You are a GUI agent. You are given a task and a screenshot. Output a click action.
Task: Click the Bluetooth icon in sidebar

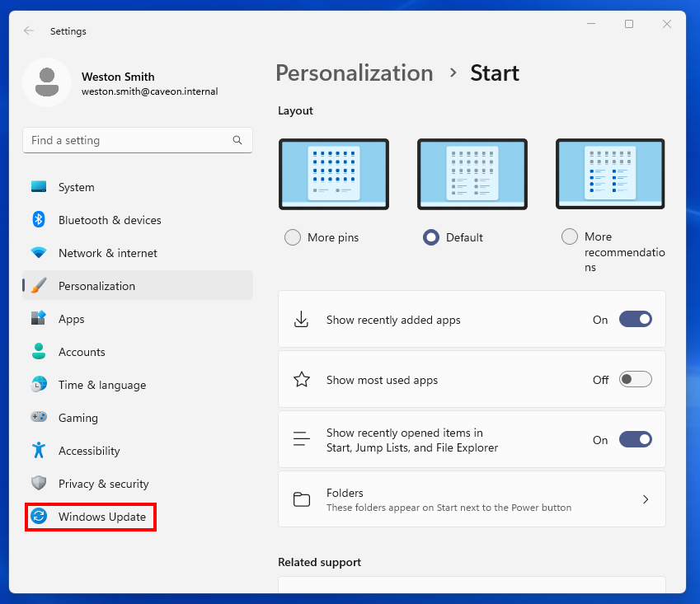coord(39,219)
